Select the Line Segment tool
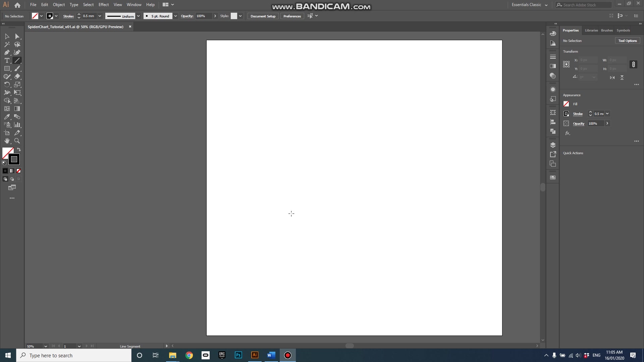Screen dimensions: 644x362 click(17, 60)
